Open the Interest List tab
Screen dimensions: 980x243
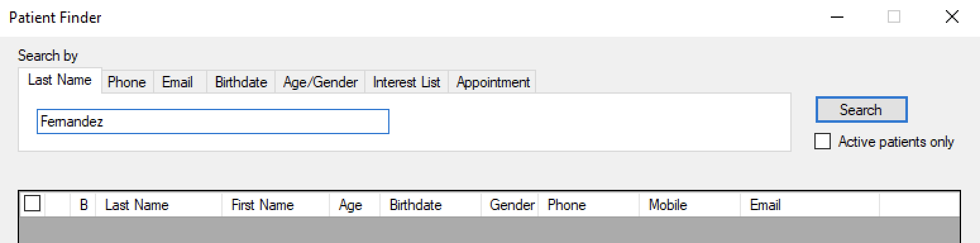point(407,82)
